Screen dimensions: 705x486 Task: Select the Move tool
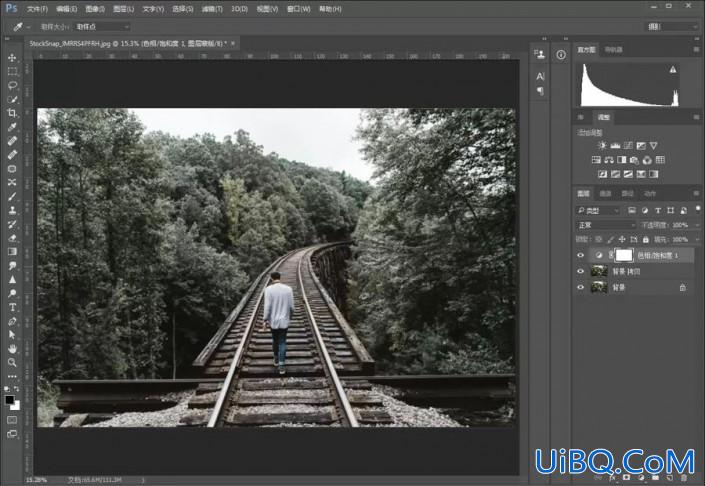pos(12,58)
